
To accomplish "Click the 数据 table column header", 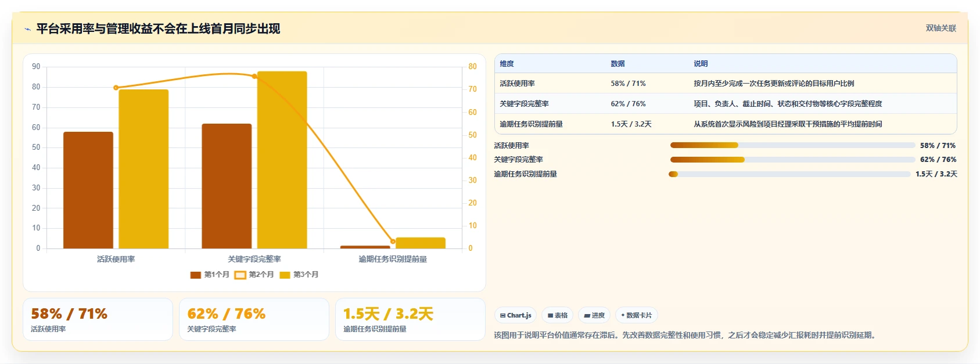I will (618, 64).
